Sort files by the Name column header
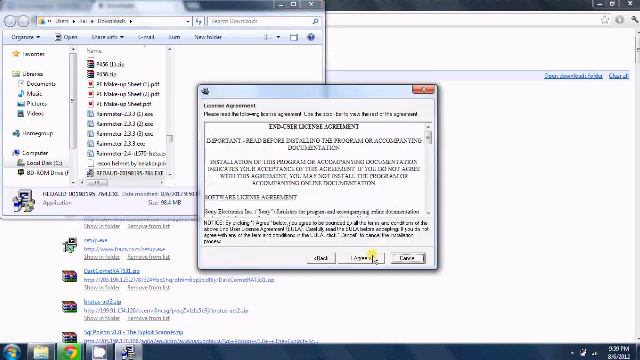 [94, 51]
